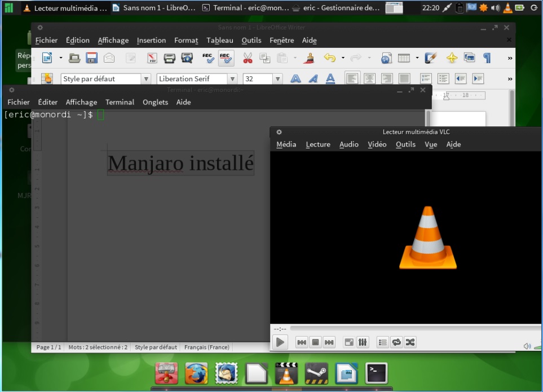Open the Steam icon in the dock
Image resolution: width=543 pixels, height=392 pixels.
pyautogui.click(x=316, y=373)
